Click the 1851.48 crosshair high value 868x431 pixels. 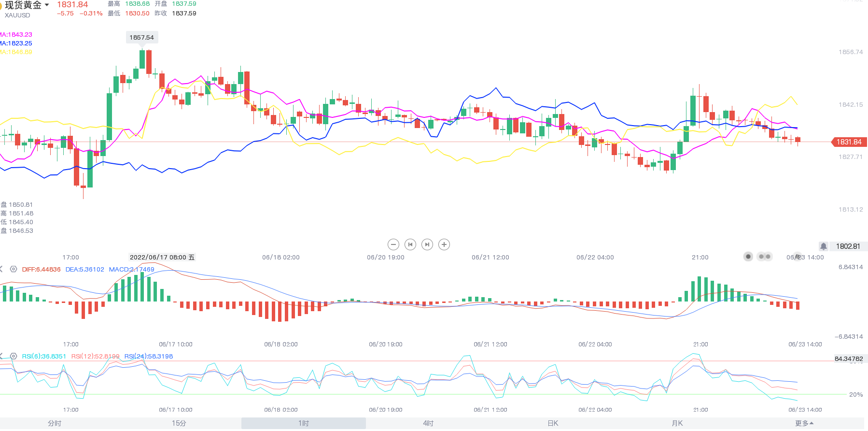point(21,214)
